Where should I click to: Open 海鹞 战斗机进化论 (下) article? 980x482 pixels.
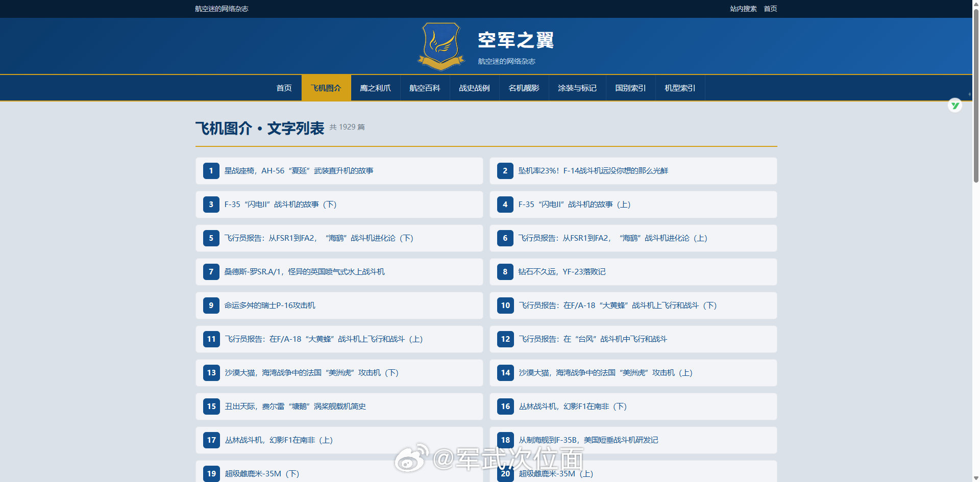click(x=318, y=238)
